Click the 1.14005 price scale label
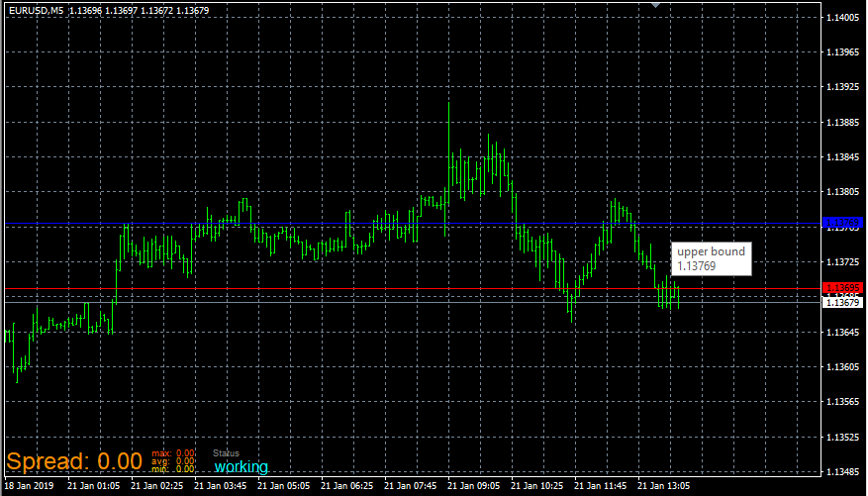 coord(842,18)
